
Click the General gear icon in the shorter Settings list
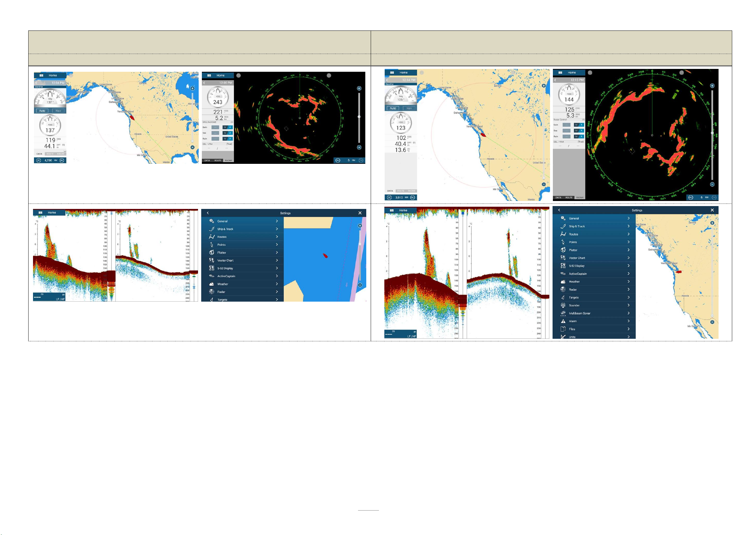click(x=212, y=221)
